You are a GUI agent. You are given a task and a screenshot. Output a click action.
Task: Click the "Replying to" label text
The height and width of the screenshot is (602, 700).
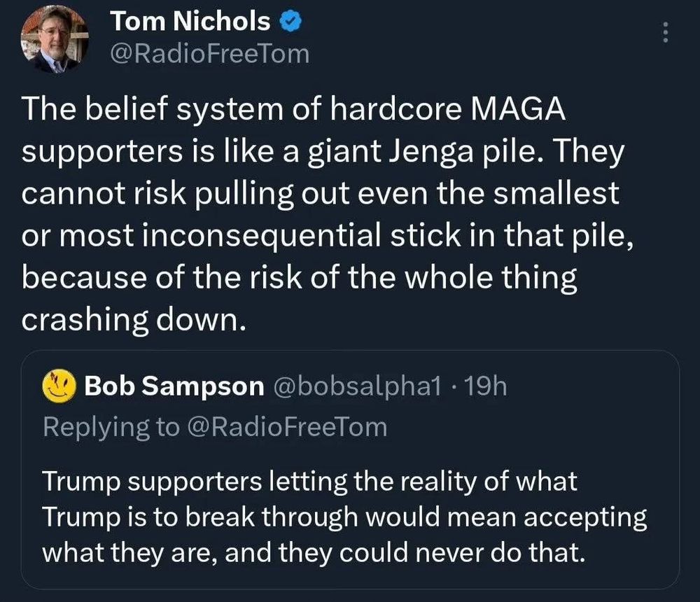coord(111,426)
